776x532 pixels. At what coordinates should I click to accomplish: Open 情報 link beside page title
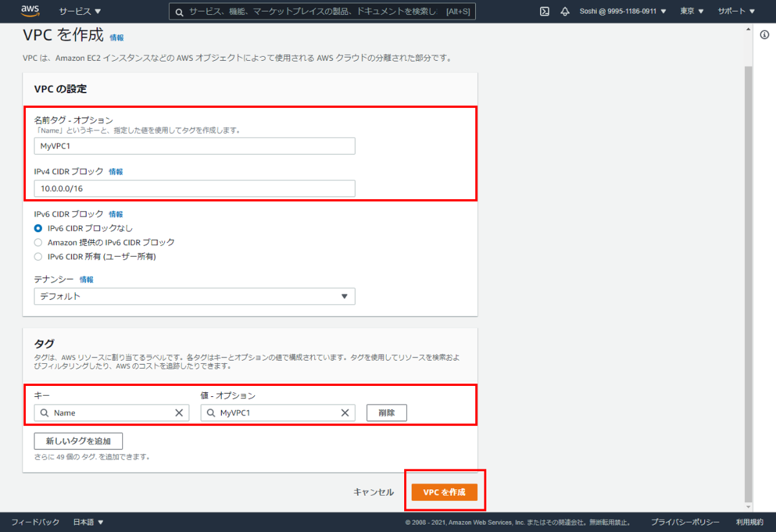tap(116, 37)
